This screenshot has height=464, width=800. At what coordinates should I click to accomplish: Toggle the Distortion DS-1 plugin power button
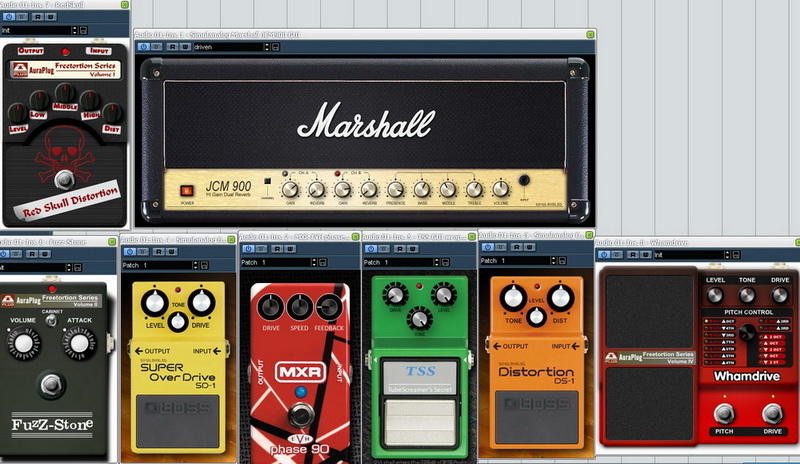coord(488,247)
